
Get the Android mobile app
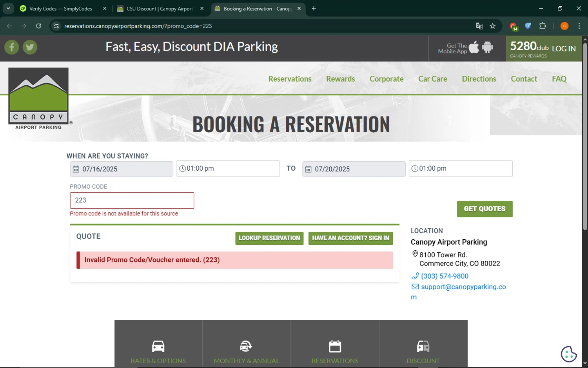coord(487,47)
